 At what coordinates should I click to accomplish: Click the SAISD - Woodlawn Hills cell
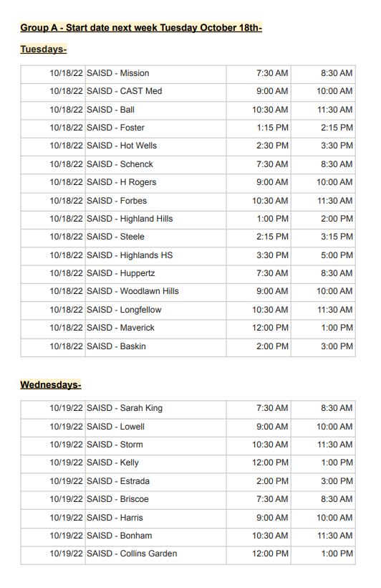point(155,291)
